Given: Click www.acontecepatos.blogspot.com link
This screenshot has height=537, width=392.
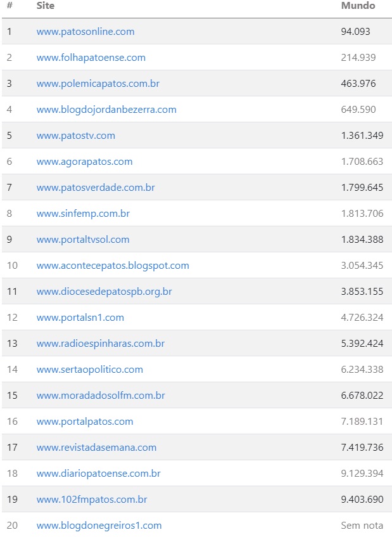Looking at the screenshot, I should point(113,265).
